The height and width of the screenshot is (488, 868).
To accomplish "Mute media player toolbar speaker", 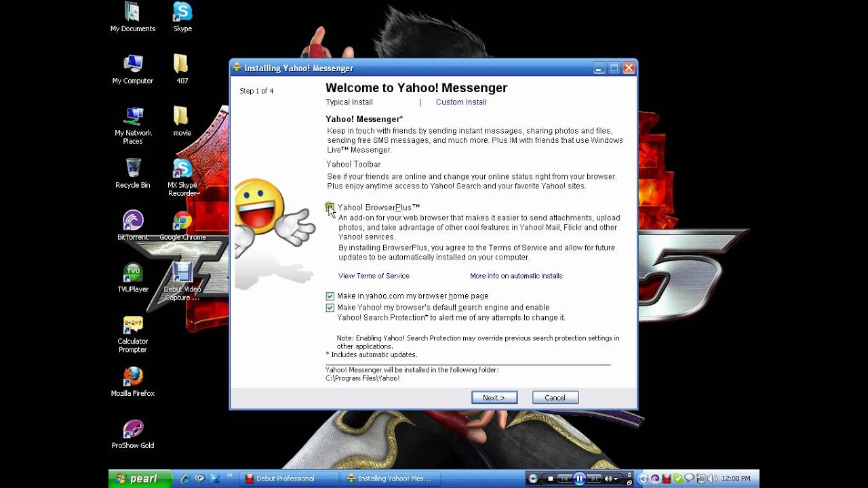I will coord(608,479).
